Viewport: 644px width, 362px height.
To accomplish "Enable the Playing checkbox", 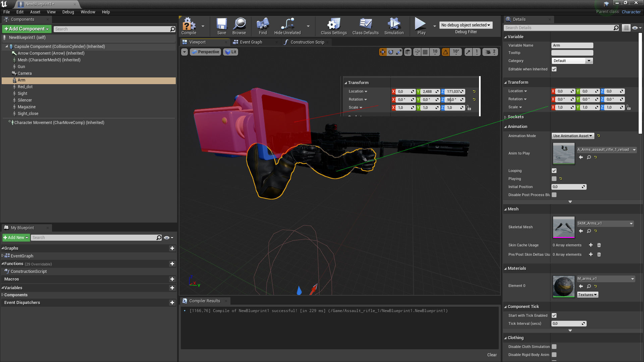I will tap(554, 179).
